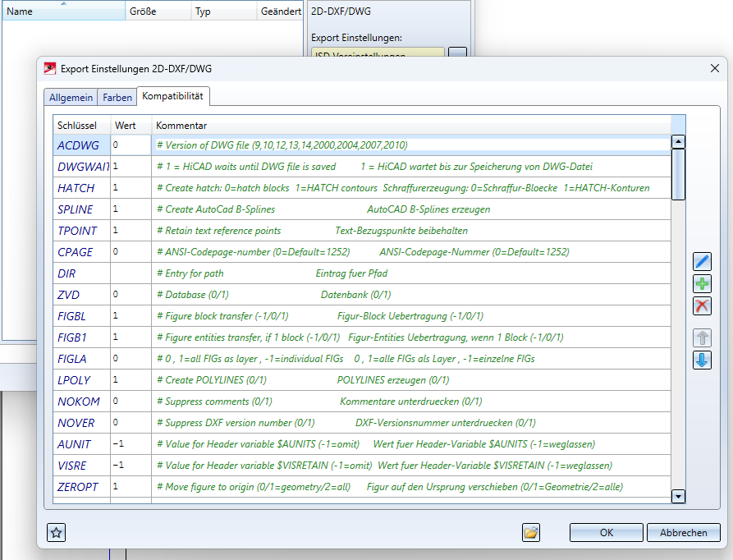
Task: Click the Schlüssel column header
Action: pyautogui.click(x=82, y=126)
